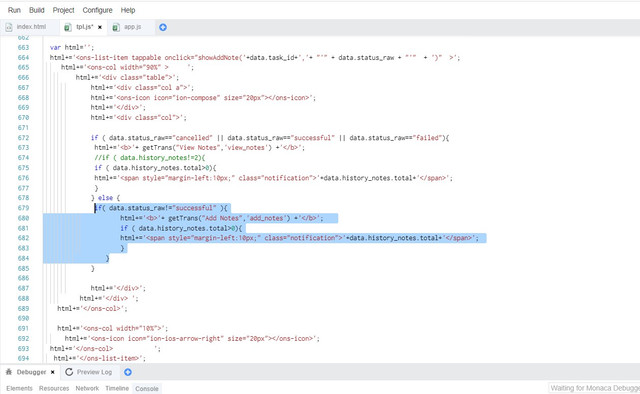Viewport: 640px width, 394px height.
Task: Click line number 685 in gutter
Action: (23, 268)
